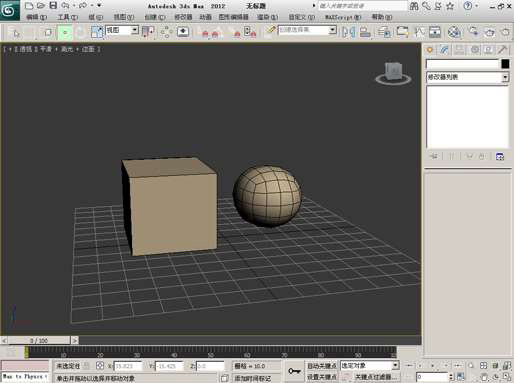Viewport: 514px width, 383px height.
Task: Click the large key Set Keys icon
Action: (295, 371)
